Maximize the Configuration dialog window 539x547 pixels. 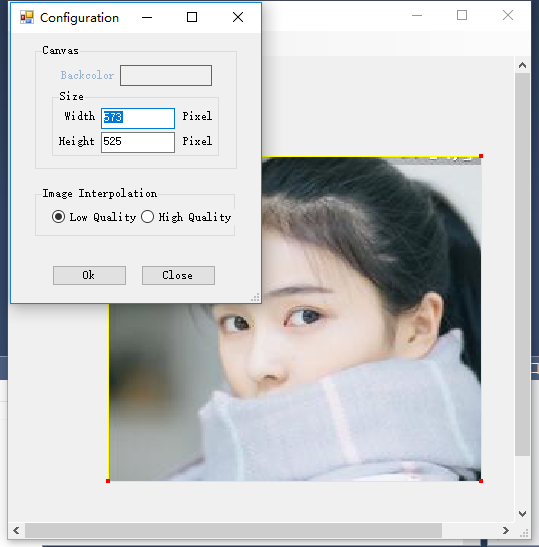[x=192, y=17]
